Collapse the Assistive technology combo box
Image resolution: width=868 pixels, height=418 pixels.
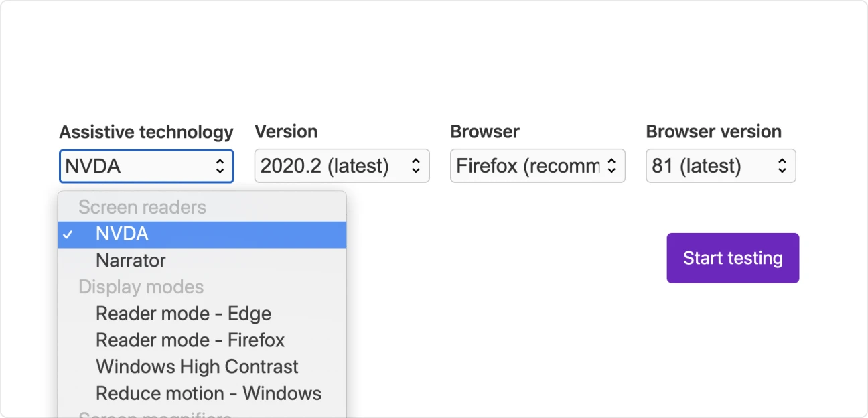(x=146, y=166)
